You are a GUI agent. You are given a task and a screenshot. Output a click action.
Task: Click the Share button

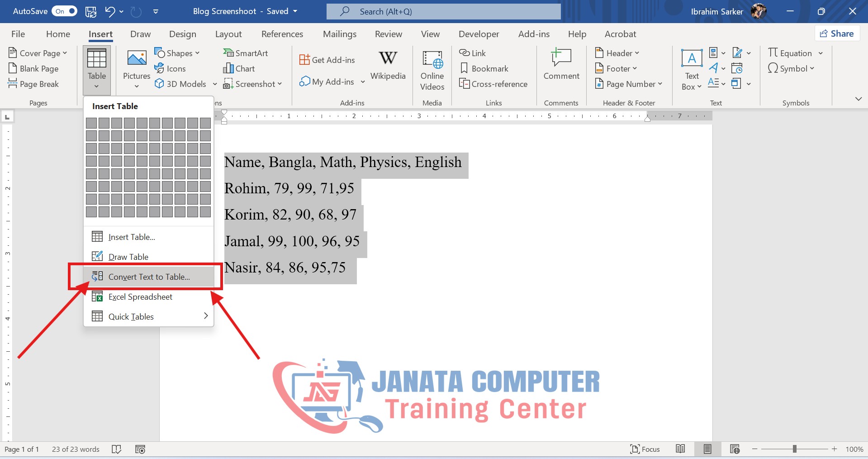pos(837,33)
